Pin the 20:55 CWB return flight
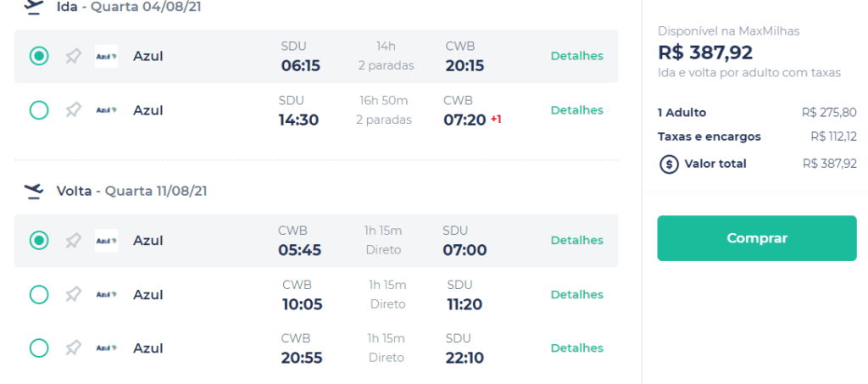The image size is (868, 384). [x=73, y=348]
